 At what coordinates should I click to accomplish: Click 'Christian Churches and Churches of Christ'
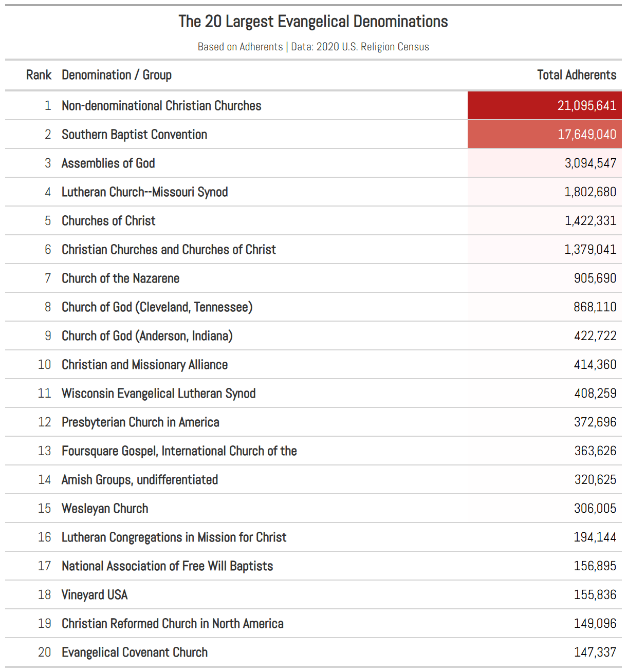[x=169, y=249]
